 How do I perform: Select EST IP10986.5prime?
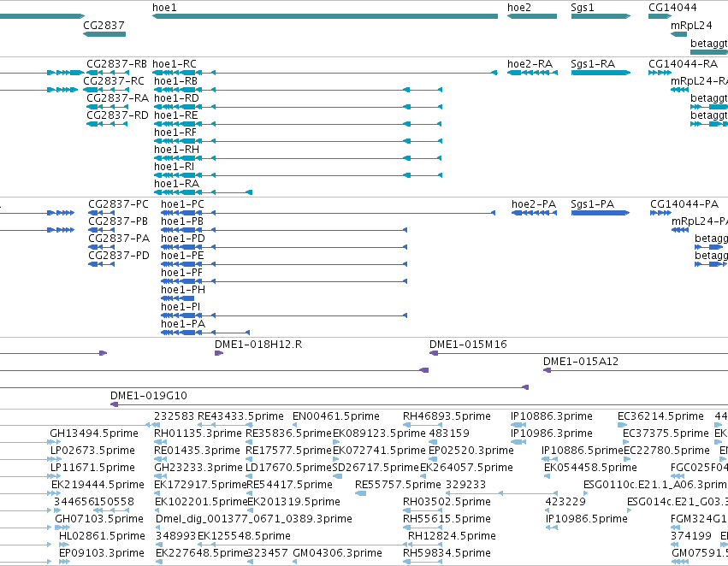coord(586,519)
